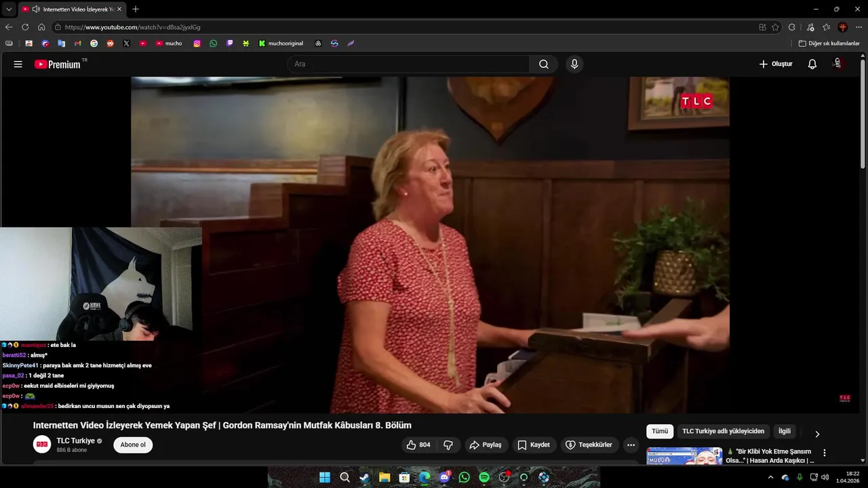
Task: Open the YouTube guide hamburger menu
Action: coord(18,64)
